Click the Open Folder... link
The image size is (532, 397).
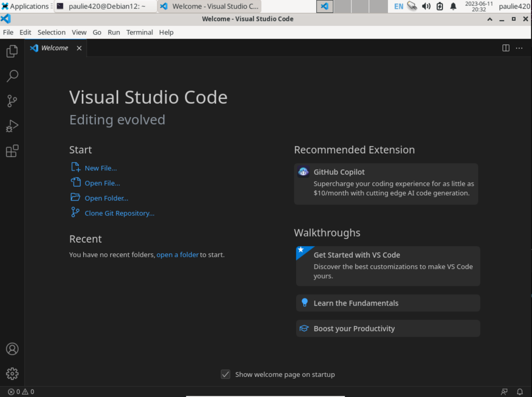tap(106, 198)
